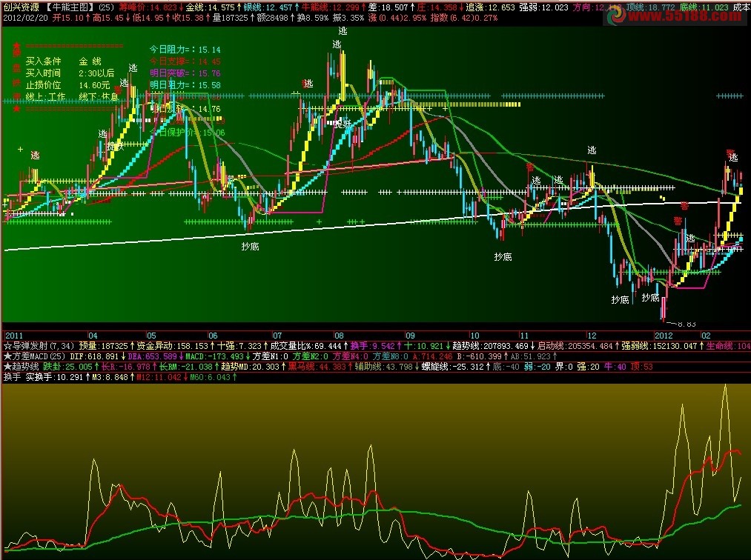The width and height of the screenshot is (751, 560).
Task: Click the 启动线:205354.484 value
Action: pyautogui.click(x=575, y=346)
